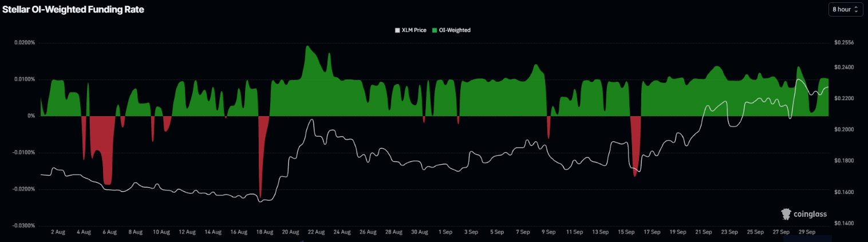The height and width of the screenshot is (242, 868).
Task: Click the 15 Sep date label
Action: [x=626, y=233]
